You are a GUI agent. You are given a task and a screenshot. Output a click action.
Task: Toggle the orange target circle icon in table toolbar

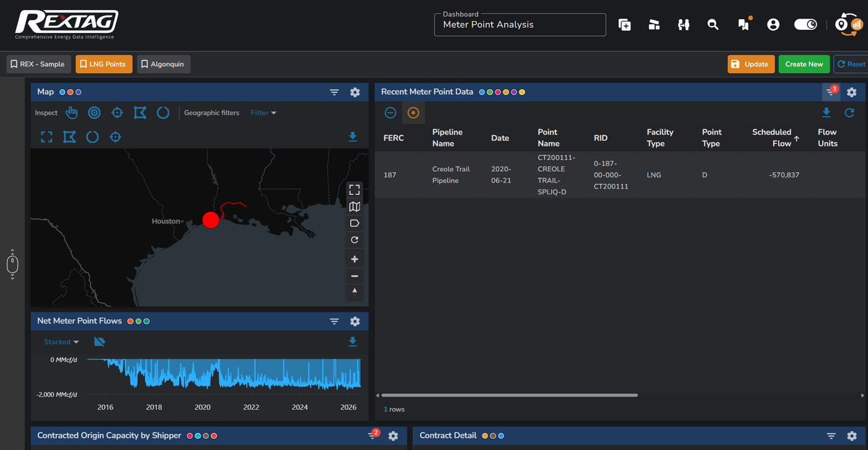coord(414,113)
